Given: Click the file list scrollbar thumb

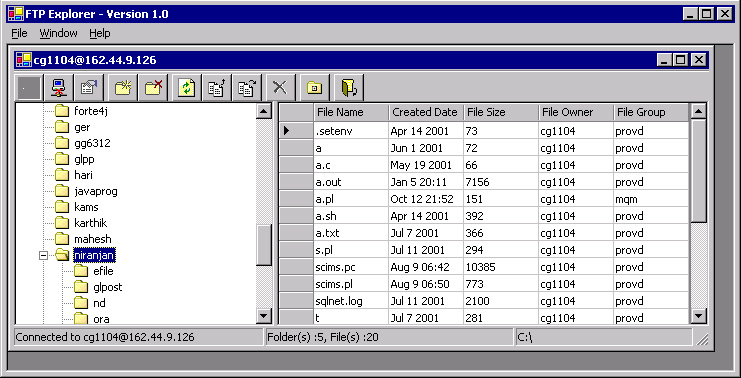Looking at the screenshot, I should [698, 170].
